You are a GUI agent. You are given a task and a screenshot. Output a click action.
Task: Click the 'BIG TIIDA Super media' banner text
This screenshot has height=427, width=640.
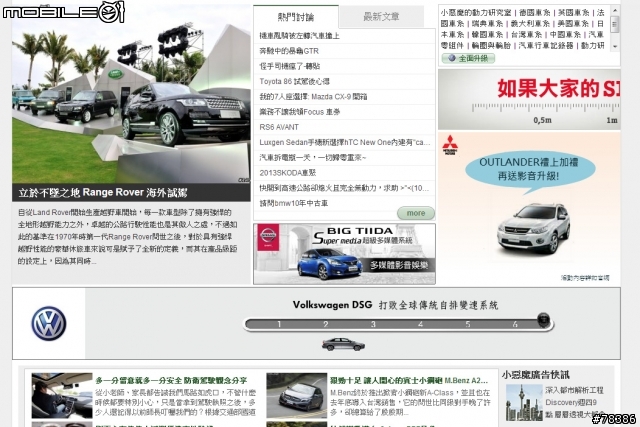point(362,236)
